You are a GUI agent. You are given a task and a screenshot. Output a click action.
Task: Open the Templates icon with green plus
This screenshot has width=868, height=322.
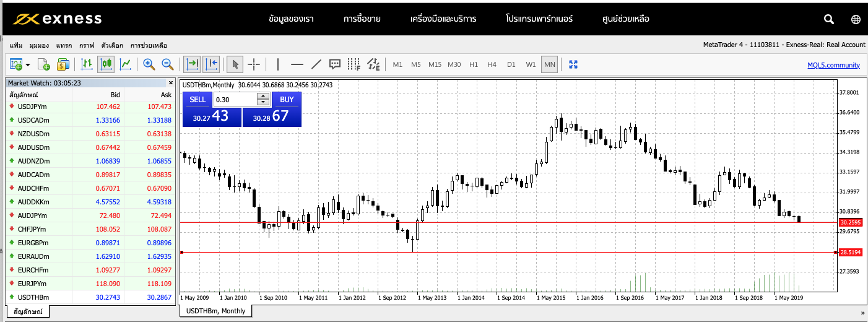[43, 64]
